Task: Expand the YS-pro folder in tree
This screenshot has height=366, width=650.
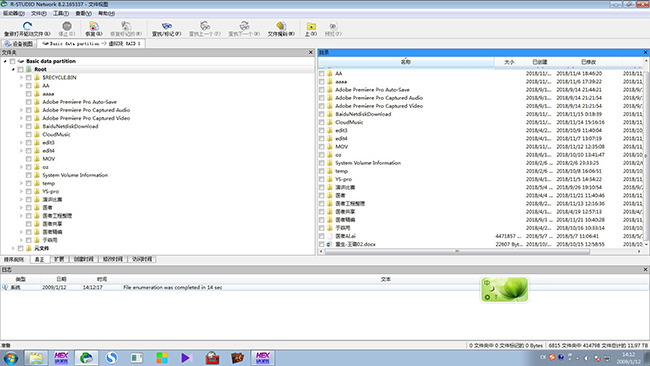Action: click(21, 191)
